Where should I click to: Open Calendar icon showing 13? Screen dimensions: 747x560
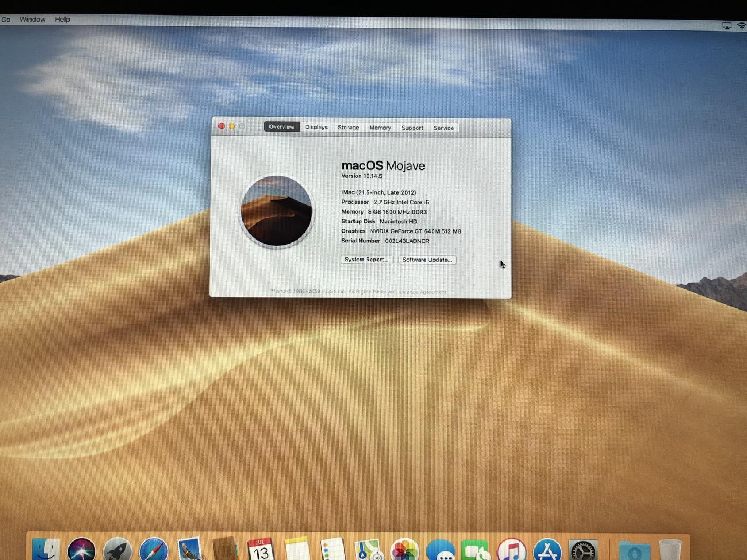pyautogui.click(x=261, y=550)
